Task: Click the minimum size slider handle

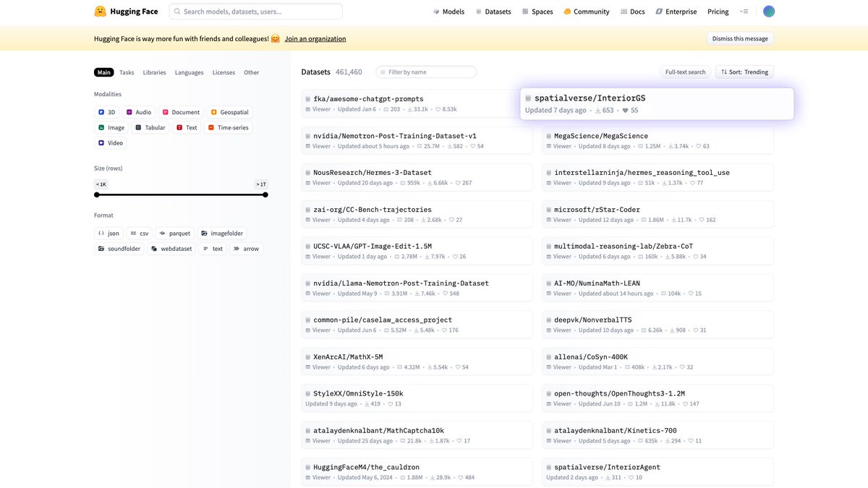Action: coord(97,194)
